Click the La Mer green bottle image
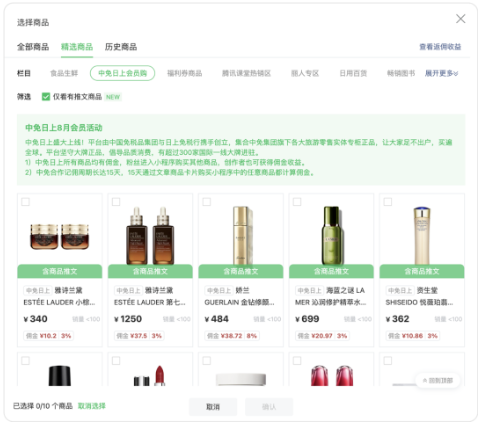The width and height of the screenshot is (482, 427). 332,235
